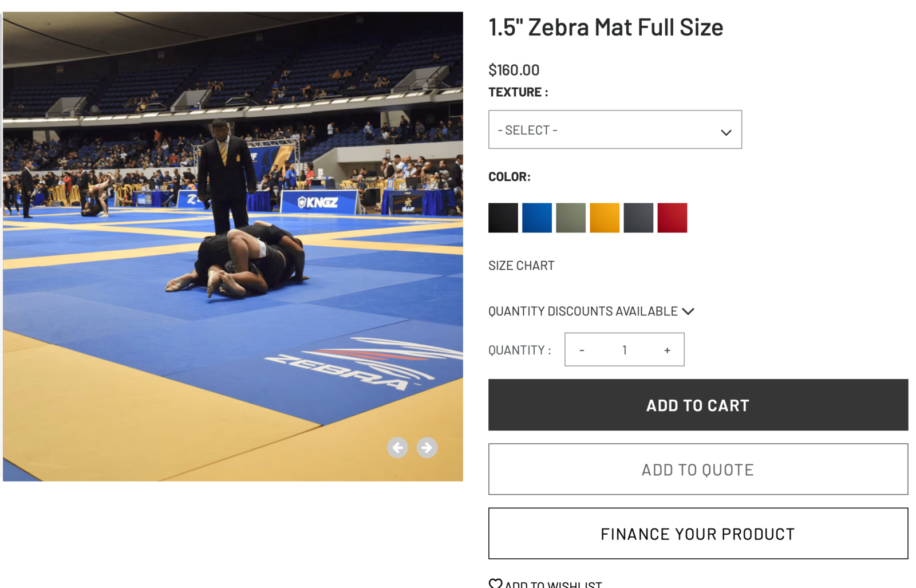
Task: Click the Add to Quote button
Action: pos(698,469)
